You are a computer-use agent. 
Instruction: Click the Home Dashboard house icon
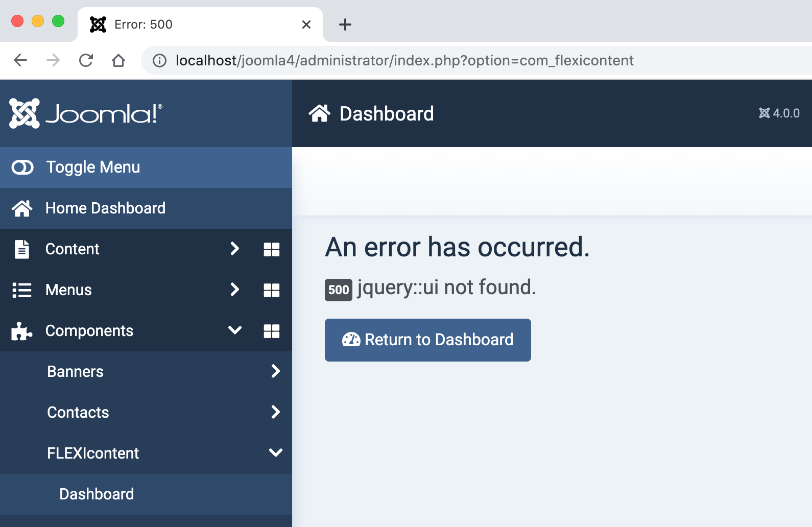(x=22, y=208)
